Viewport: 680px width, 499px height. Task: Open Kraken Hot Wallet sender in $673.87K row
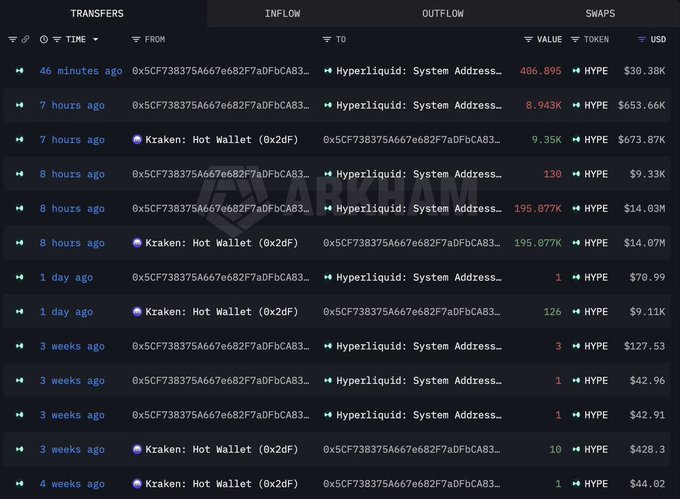coord(222,140)
